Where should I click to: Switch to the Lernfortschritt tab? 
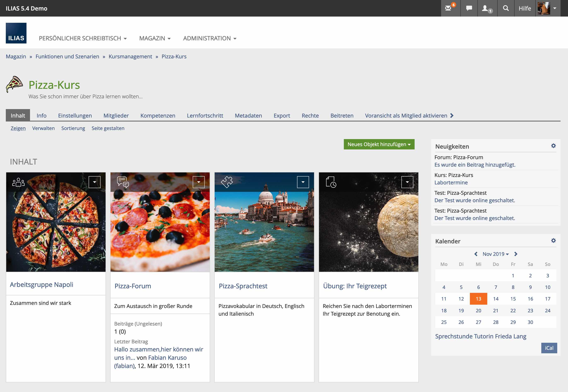pos(205,116)
